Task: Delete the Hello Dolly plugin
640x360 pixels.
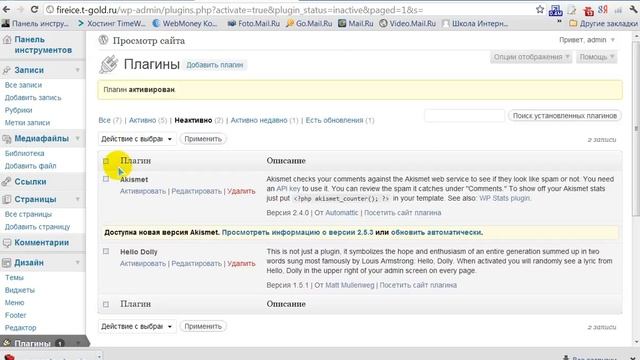Action: [x=241, y=263]
